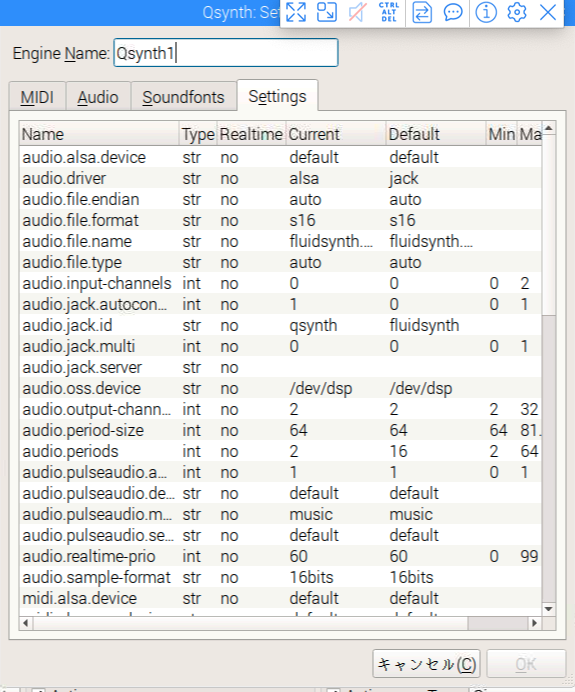Click the max value 32 of output channels
Image resolution: width=575 pixels, height=692 pixels.
pyautogui.click(x=529, y=410)
